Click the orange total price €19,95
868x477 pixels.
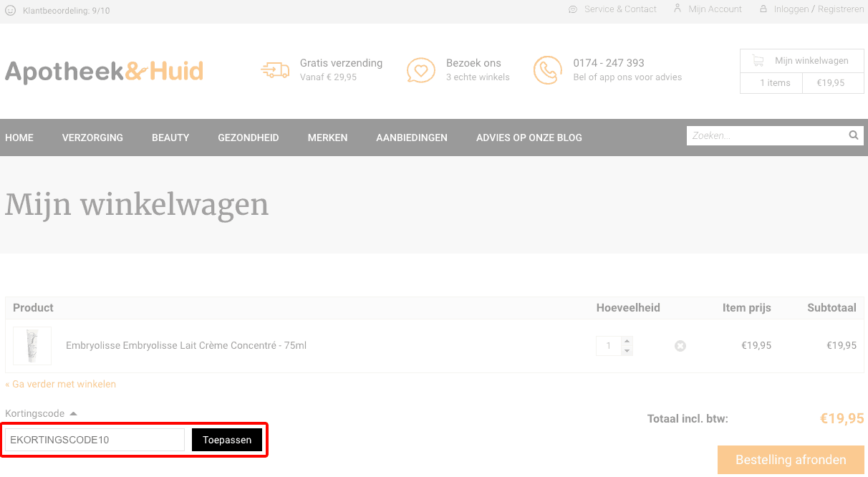coord(842,418)
